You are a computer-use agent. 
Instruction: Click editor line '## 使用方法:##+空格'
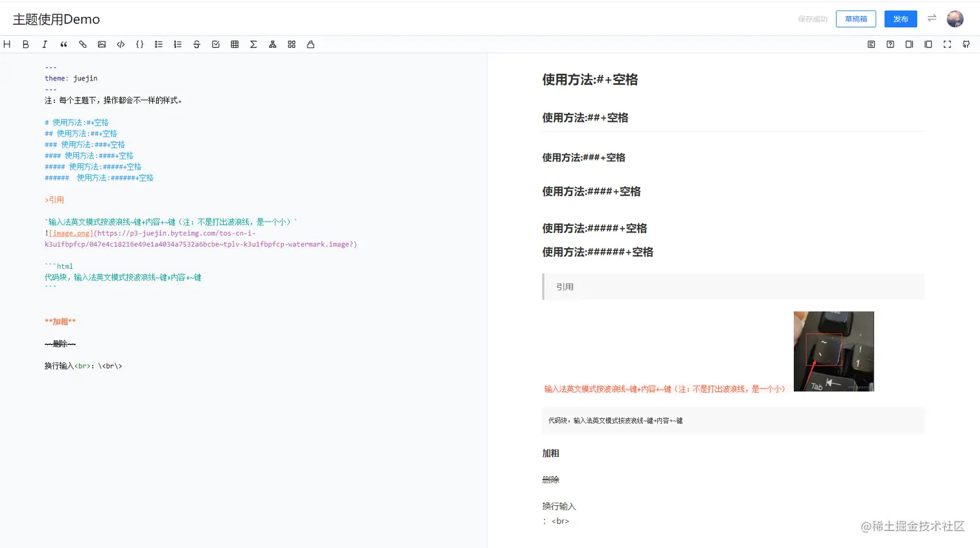coord(81,133)
